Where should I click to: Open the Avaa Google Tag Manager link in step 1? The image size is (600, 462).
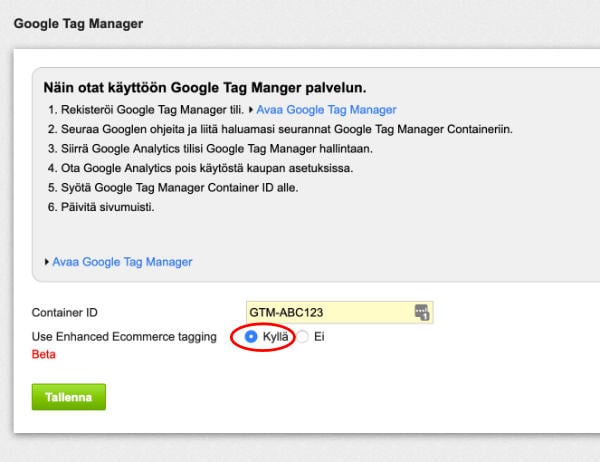tap(326, 110)
